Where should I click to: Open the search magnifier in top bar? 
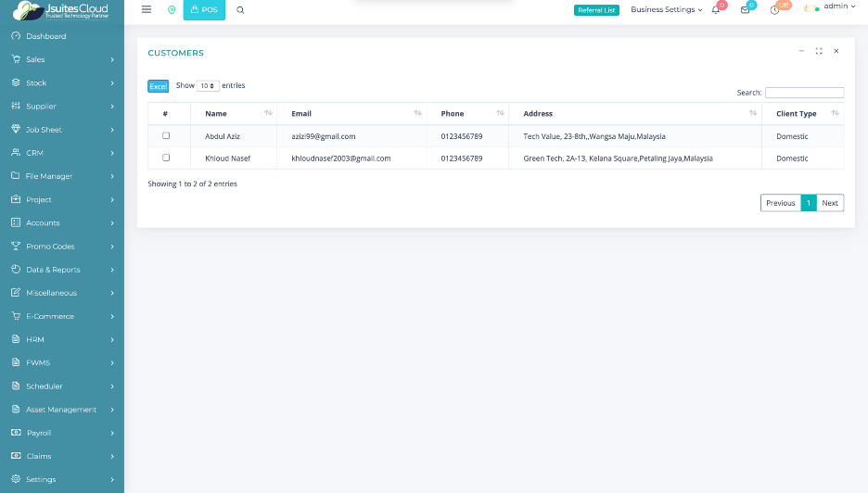[x=240, y=10]
